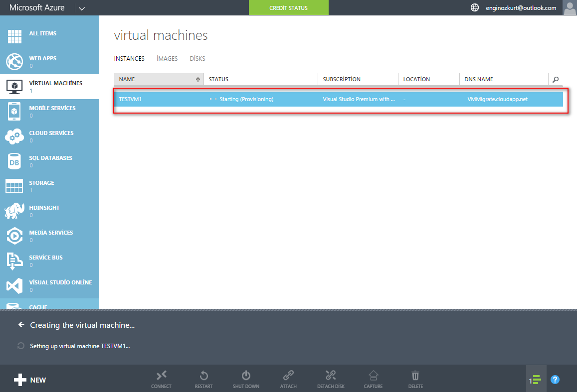Click the Detach Disk icon

[x=331, y=376]
